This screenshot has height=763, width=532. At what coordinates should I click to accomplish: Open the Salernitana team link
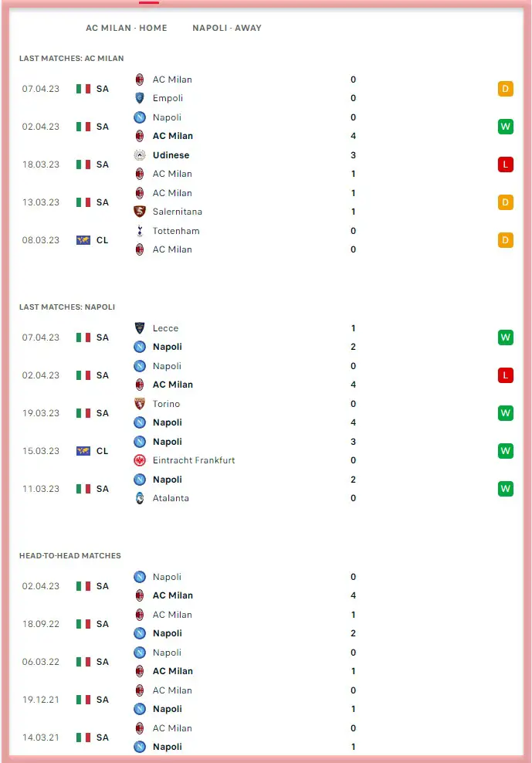click(x=177, y=212)
